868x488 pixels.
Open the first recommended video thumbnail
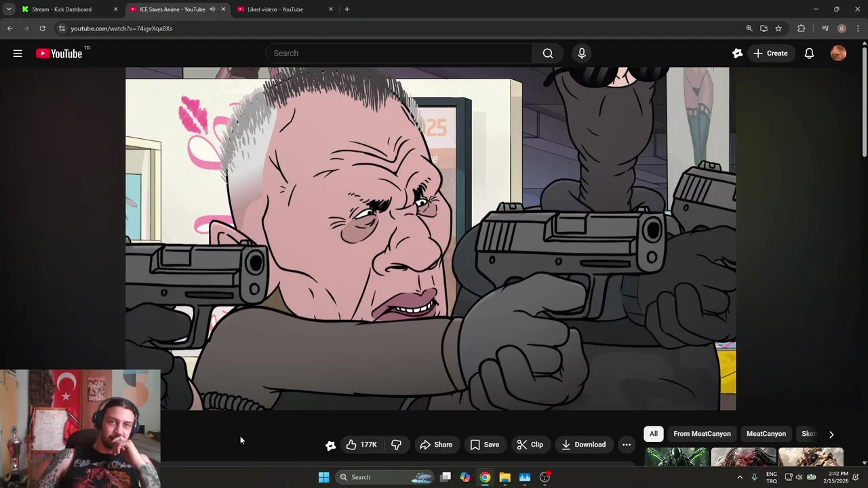coord(676,457)
